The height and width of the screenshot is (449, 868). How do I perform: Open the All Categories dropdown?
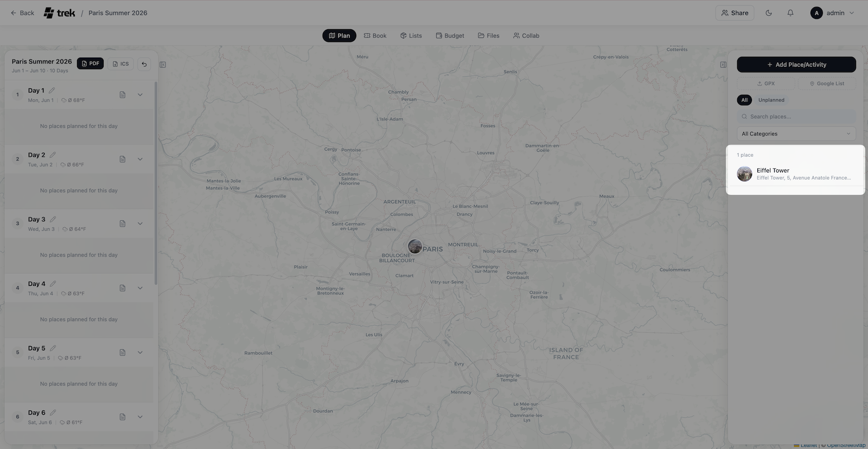point(796,134)
